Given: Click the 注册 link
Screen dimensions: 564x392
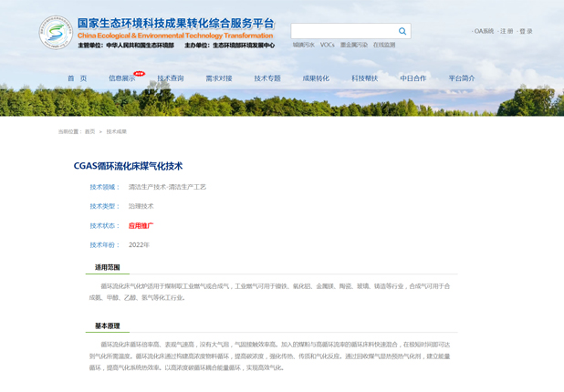Looking at the screenshot, I should point(507,31).
